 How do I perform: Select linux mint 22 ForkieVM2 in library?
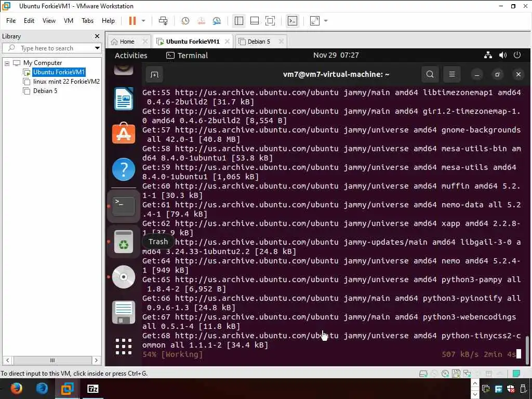pyautogui.click(x=66, y=82)
